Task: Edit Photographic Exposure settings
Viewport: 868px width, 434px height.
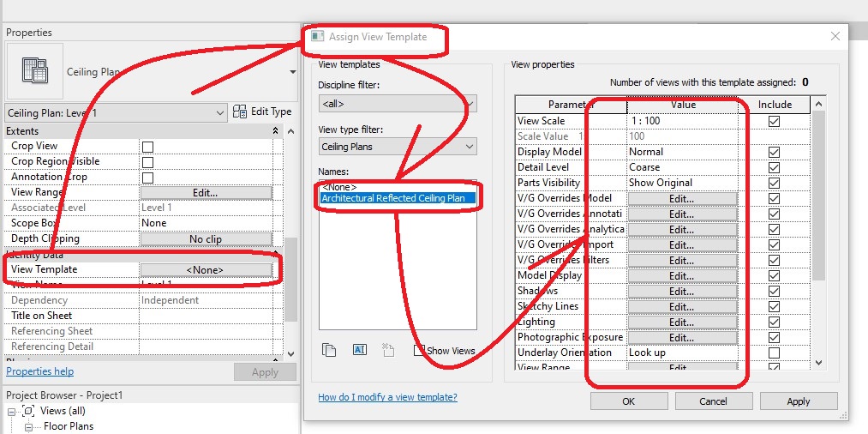Action: (682, 338)
